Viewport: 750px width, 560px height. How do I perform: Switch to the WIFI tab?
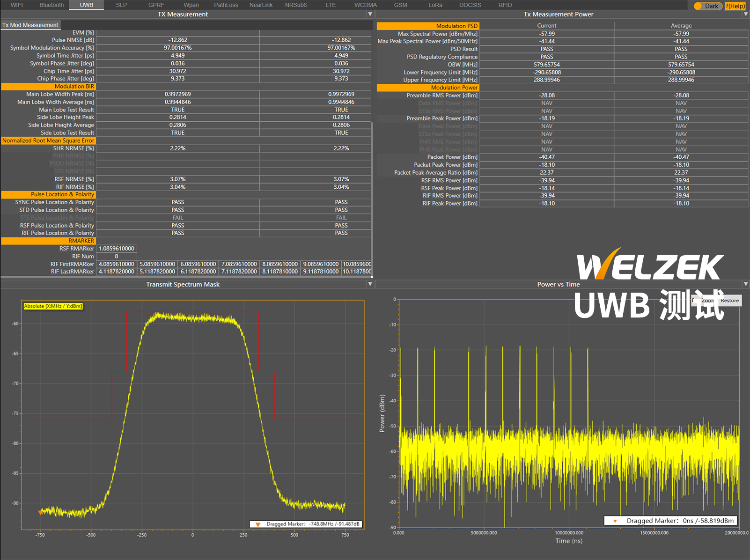tap(17, 5)
